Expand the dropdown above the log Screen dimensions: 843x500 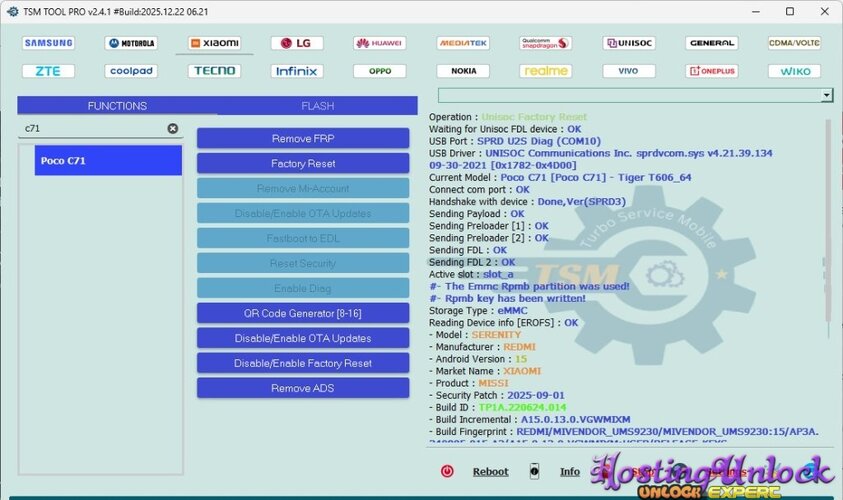pos(826,96)
